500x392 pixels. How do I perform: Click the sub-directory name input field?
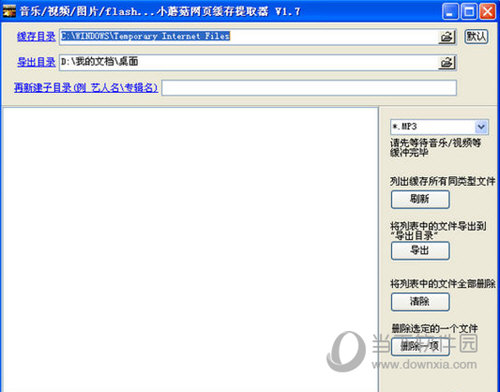tap(309, 88)
